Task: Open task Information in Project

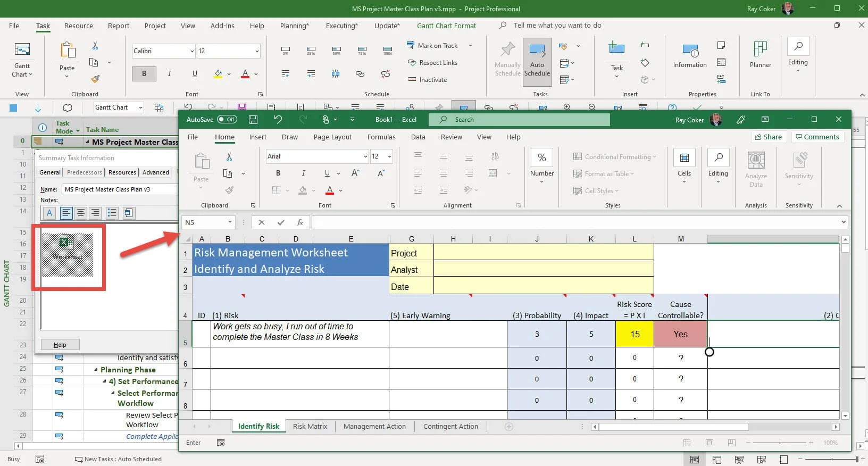Action: pyautogui.click(x=690, y=56)
